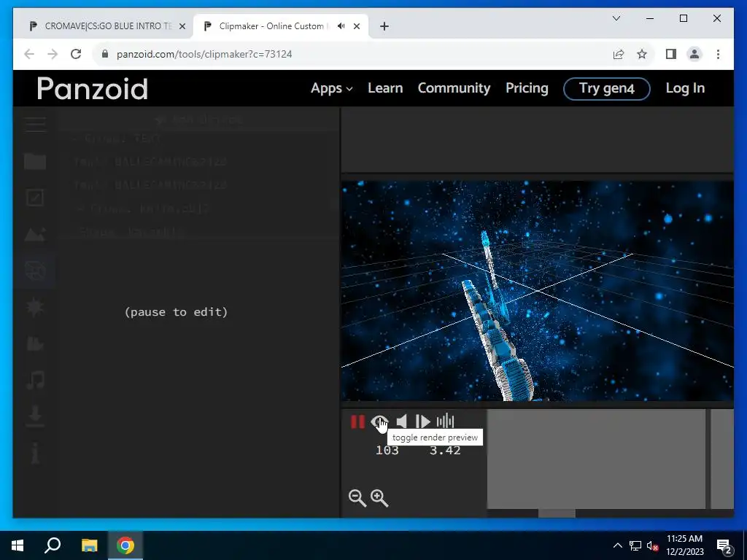This screenshot has height=560, width=747.
Task: Select the objects globe panel
Action: coord(35,271)
